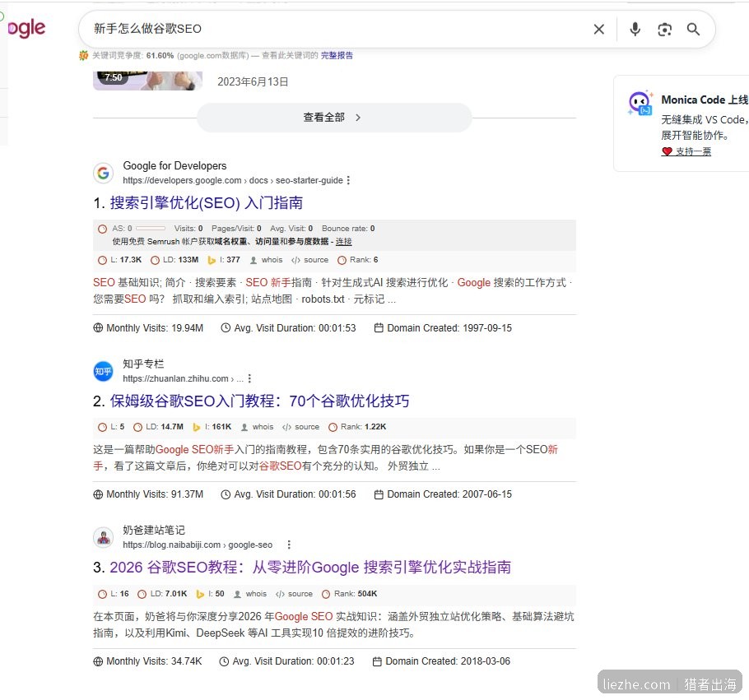The image size is (749, 700).
Task: Click Bing I: 377 index metric
Action: tap(224, 260)
